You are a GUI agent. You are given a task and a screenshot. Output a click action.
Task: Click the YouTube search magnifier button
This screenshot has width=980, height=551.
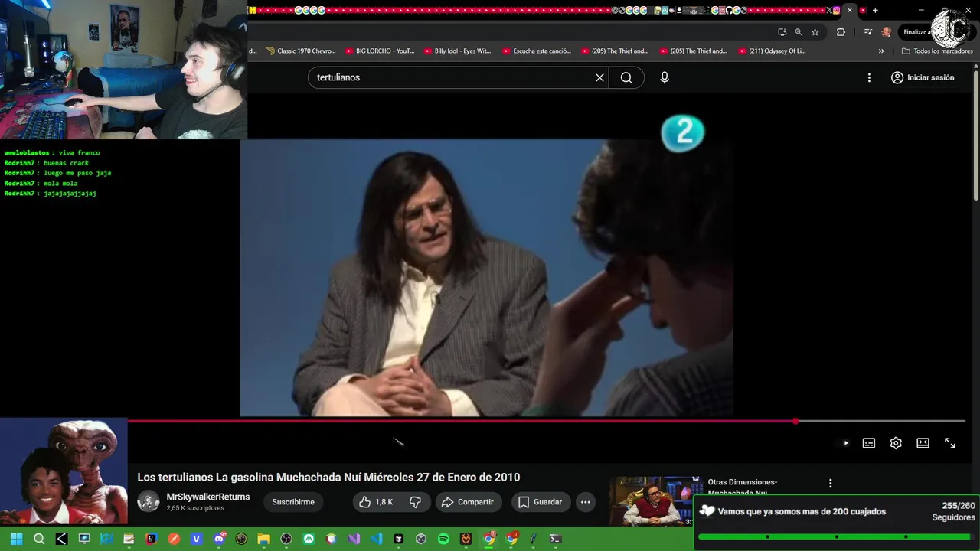click(x=626, y=77)
